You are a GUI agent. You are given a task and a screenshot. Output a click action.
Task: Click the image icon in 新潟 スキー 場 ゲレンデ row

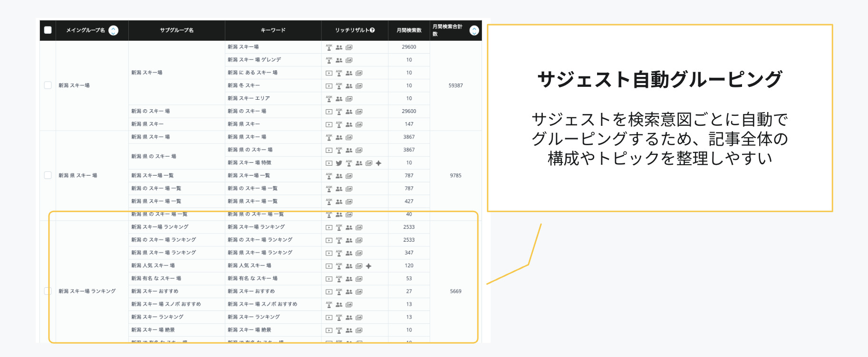coord(349,60)
